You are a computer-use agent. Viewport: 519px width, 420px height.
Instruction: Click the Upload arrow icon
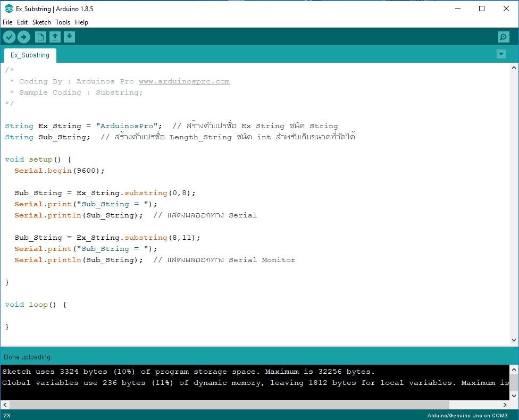pos(23,37)
